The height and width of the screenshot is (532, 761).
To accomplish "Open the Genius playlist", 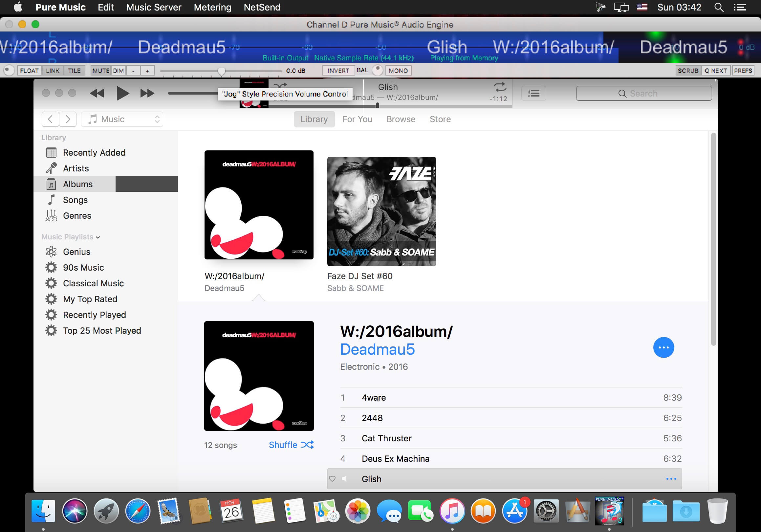I will click(x=106, y=252).
